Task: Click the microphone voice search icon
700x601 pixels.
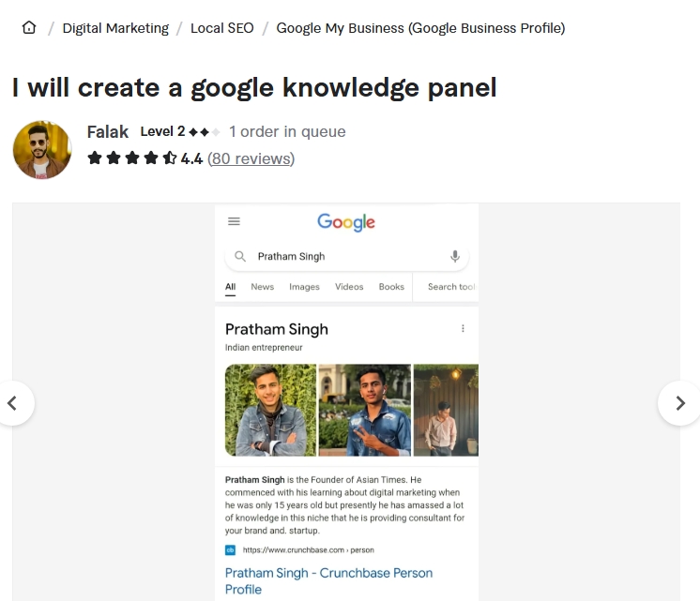Action: pos(455,257)
